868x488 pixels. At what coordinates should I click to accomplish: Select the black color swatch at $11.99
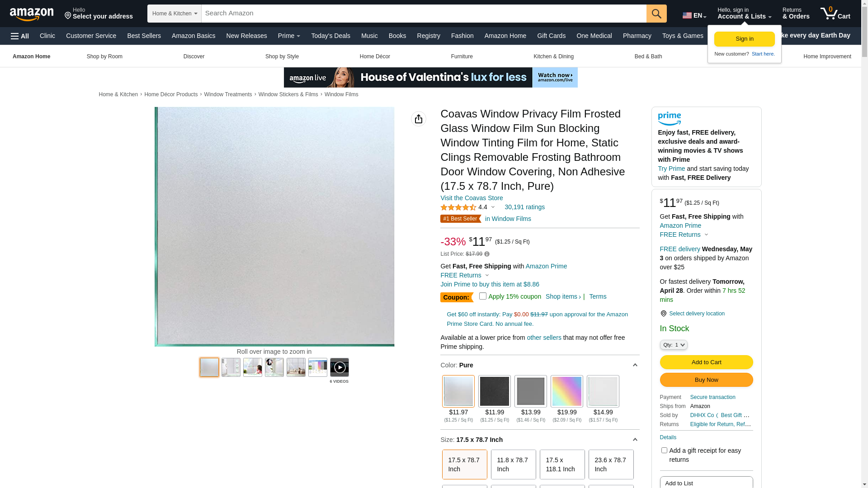click(495, 391)
